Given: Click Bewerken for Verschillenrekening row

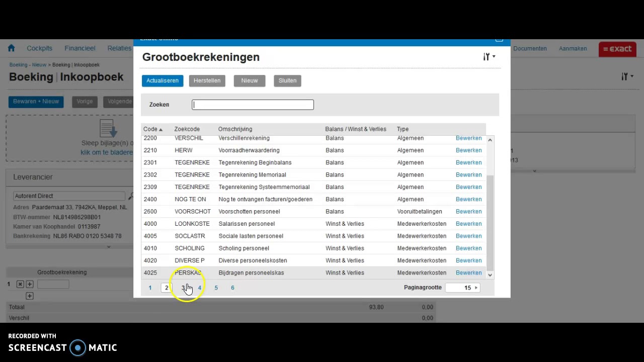Looking at the screenshot, I should (x=468, y=138).
